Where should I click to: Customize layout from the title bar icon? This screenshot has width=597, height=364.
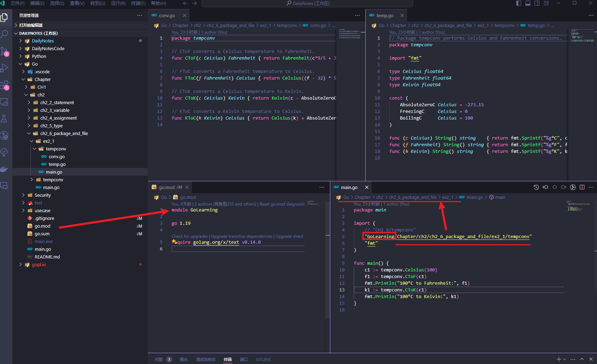[546, 3]
